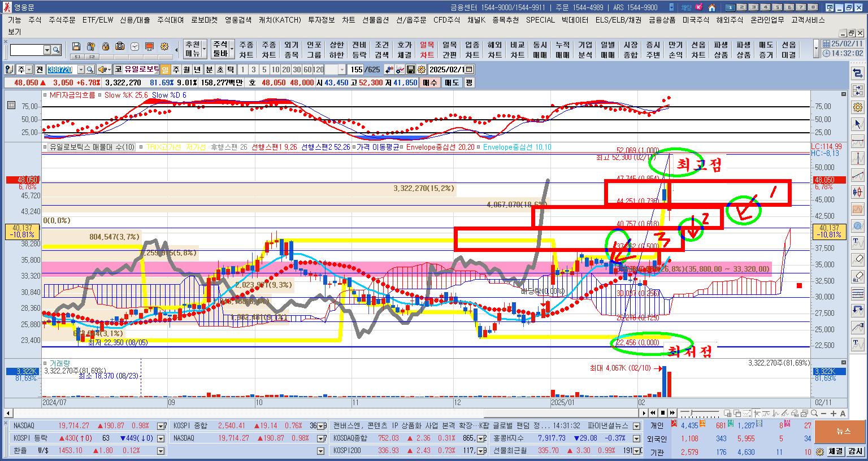Click the 매도 sell button
Image resolution: width=868 pixels, height=461 pixels.
(x=452, y=82)
